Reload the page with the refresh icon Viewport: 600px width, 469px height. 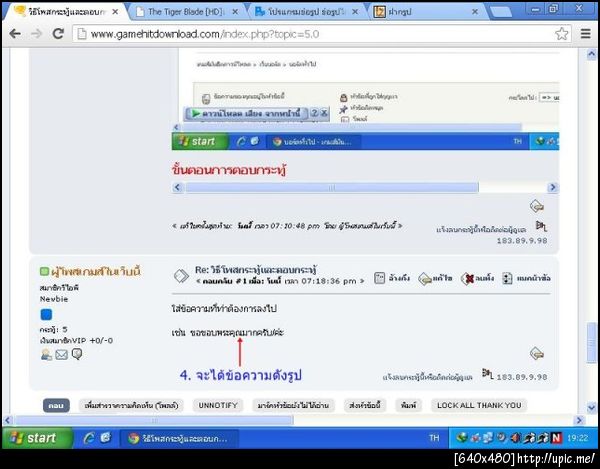58,34
